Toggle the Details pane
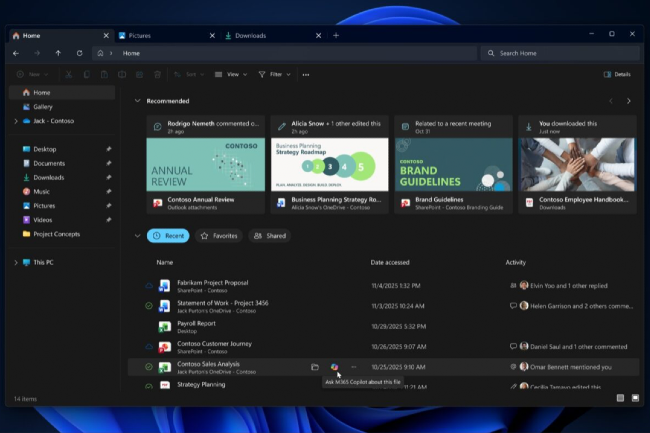650x433 pixels. point(617,75)
